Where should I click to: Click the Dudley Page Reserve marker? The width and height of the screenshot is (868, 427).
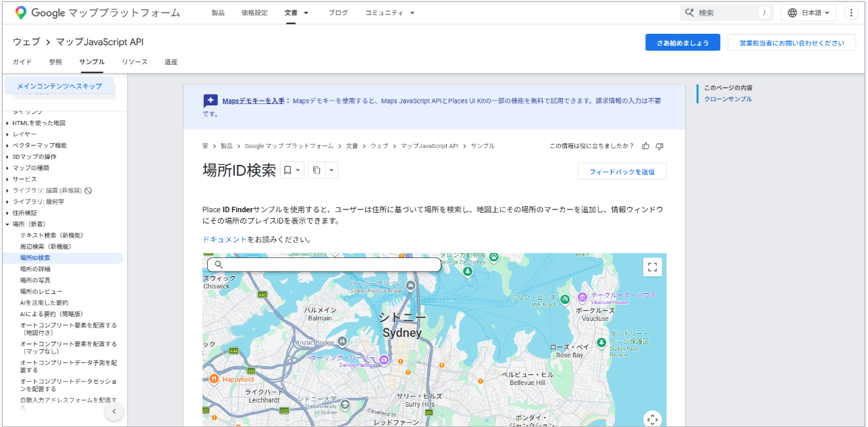601,342
